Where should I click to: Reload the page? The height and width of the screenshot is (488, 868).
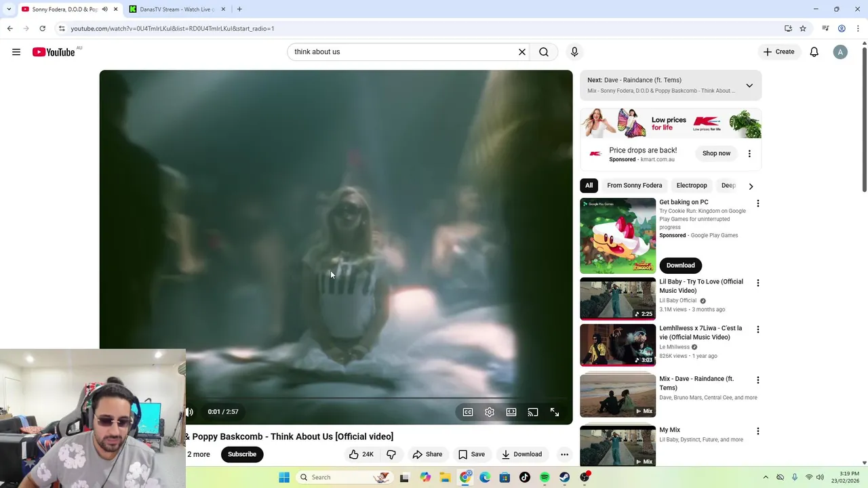42,28
